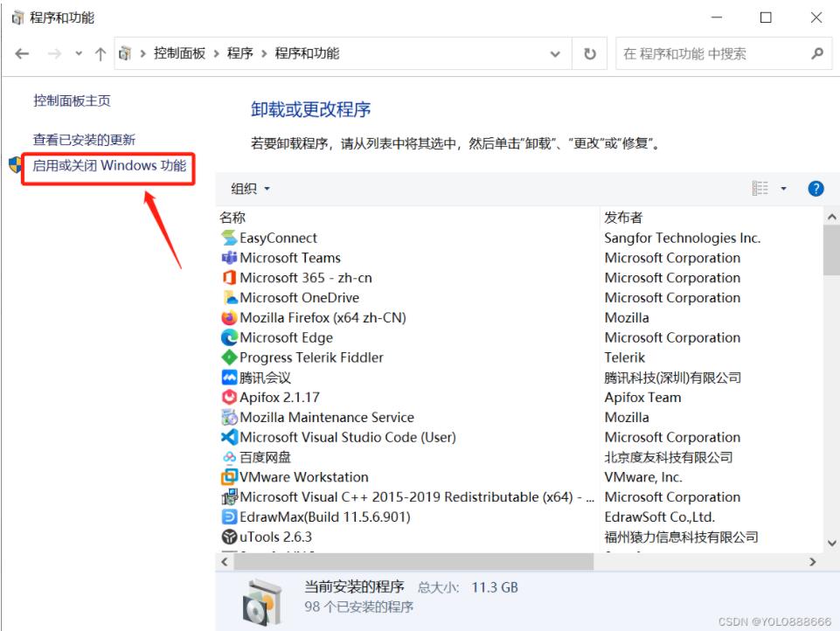Image resolution: width=840 pixels, height=631 pixels.
Task: Click the uTools 2.6.3 icon
Action: pyautogui.click(x=229, y=537)
